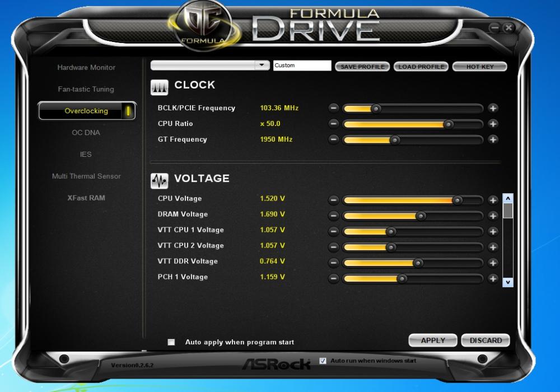Click the 103.36 MHz frequency value
The height and width of the screenshot is (392, 560).
[x=279, y=108]
